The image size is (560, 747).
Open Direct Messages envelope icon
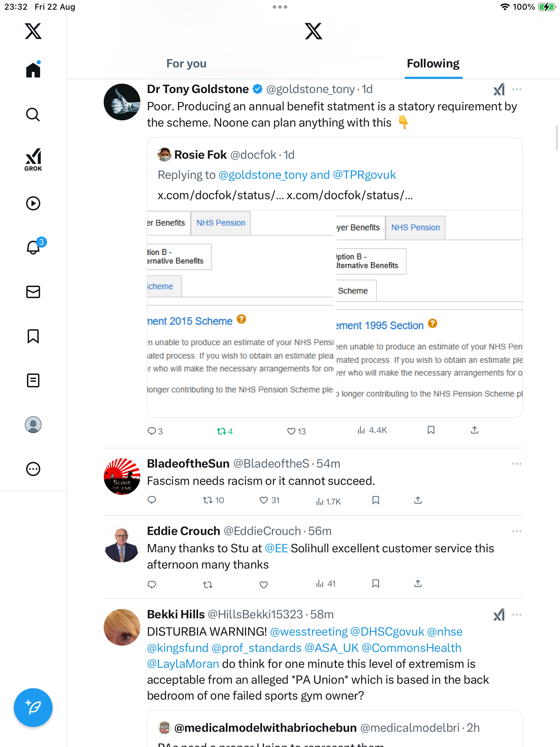click(x=33, y=292)
